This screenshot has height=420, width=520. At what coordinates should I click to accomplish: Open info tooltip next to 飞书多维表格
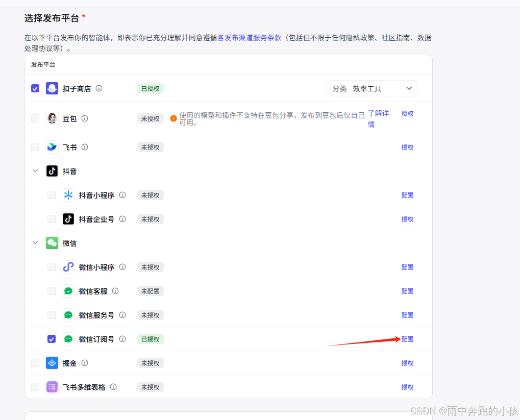[113, 387]
